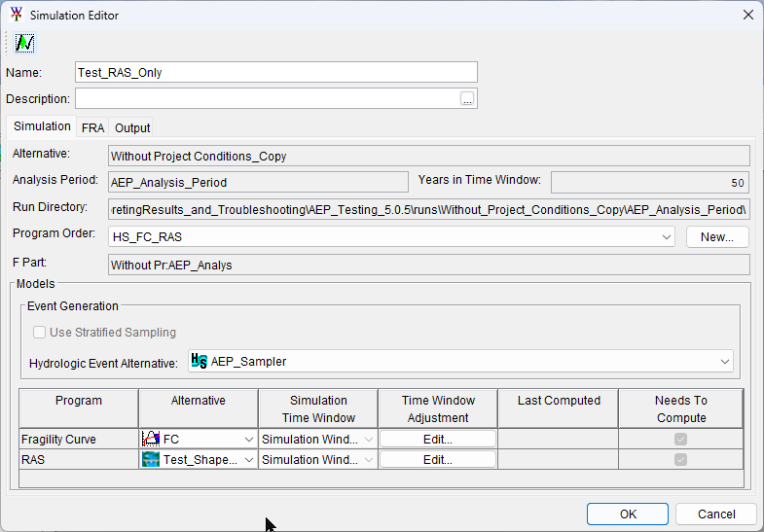Click the OK button
The image size is (764, 532).
pyautogui.click(x=628, y=514)
